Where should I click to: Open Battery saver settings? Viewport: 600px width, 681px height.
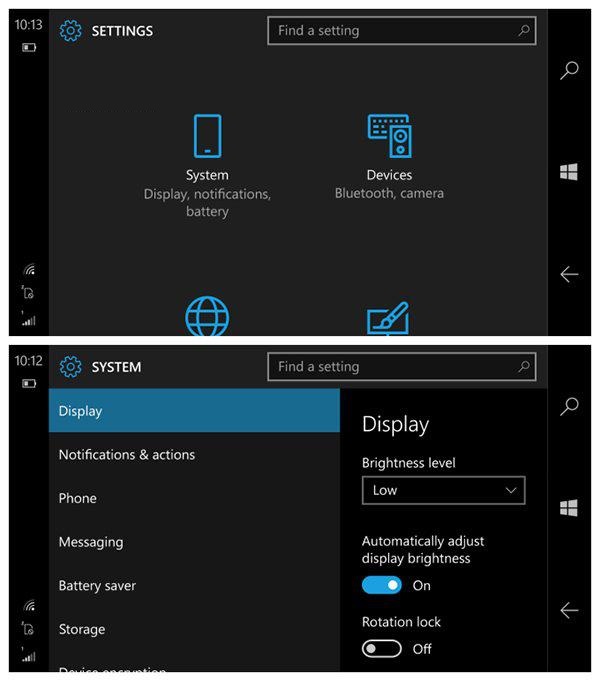(194, 585)
